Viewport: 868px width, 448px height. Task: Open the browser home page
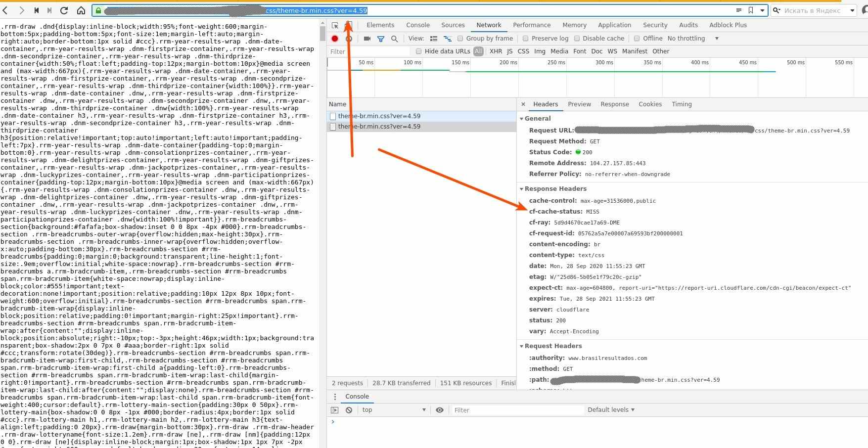81,10
